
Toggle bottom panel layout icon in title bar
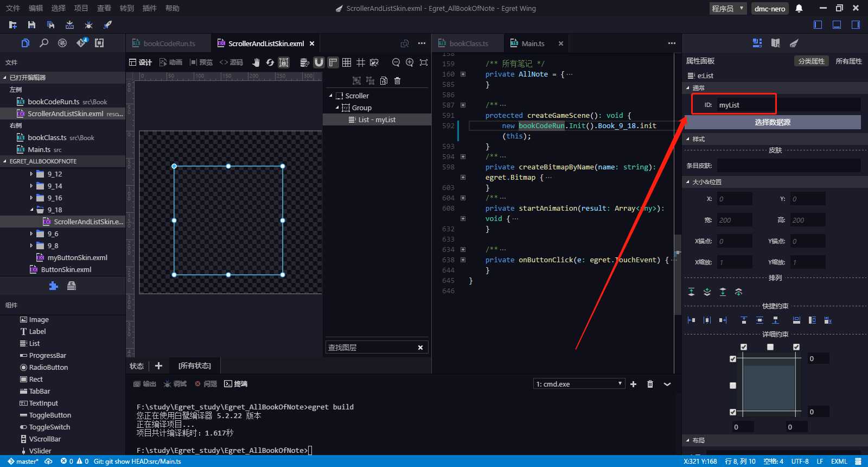pos(837,24)
